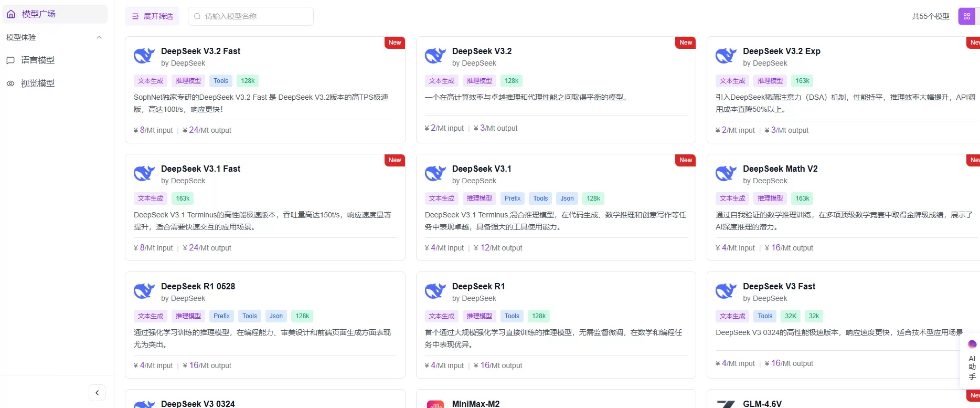Open the DeepSeek V3.1 card title

coord(482,169)
